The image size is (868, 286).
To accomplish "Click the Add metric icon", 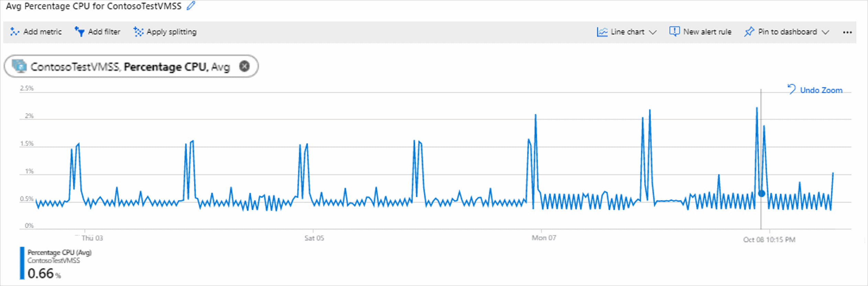I will coord(14,32).
